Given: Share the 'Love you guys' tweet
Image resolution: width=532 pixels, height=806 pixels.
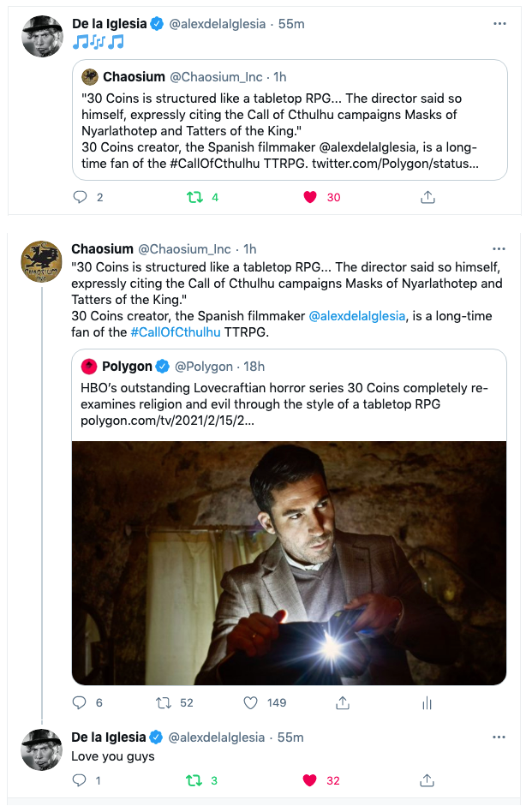Looking at the screenshot, I should coord(427,780).
